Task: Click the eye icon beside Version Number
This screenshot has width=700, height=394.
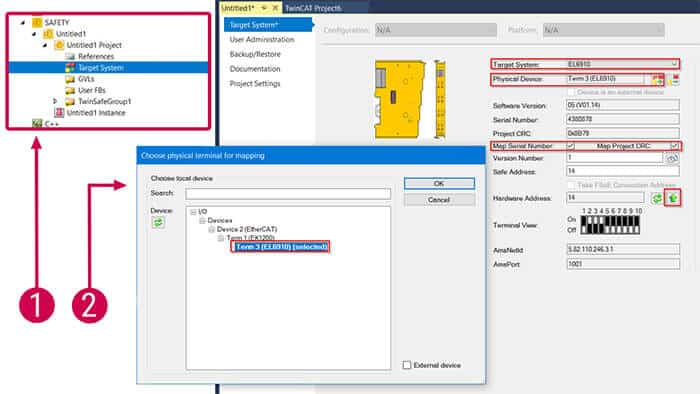Action: (x=672, y=158)
